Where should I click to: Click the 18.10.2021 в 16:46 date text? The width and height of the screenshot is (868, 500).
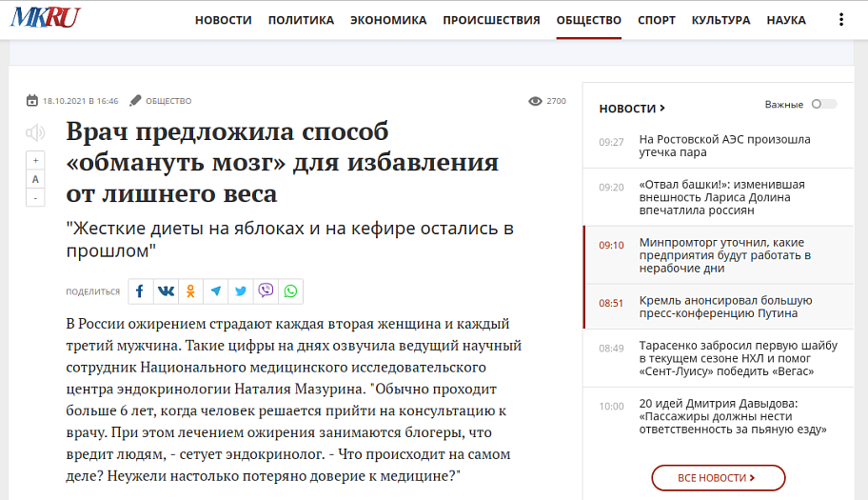[x=80, y=101]
